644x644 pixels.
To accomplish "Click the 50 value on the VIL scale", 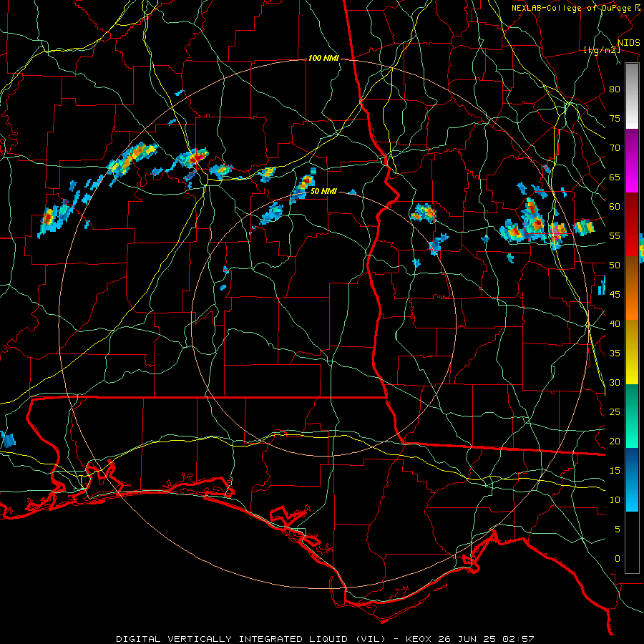I will (x=615, y=265).
